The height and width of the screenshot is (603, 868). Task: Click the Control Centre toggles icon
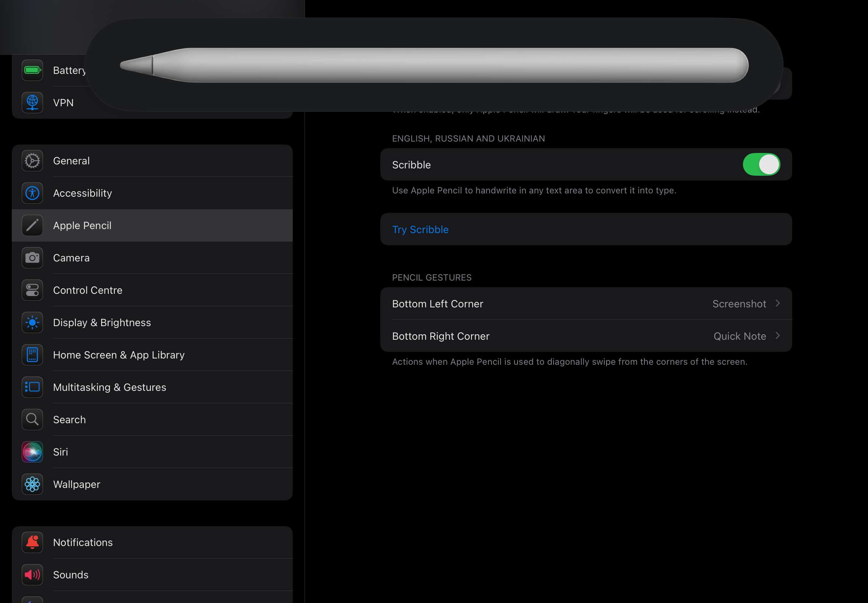pos(32,290)
